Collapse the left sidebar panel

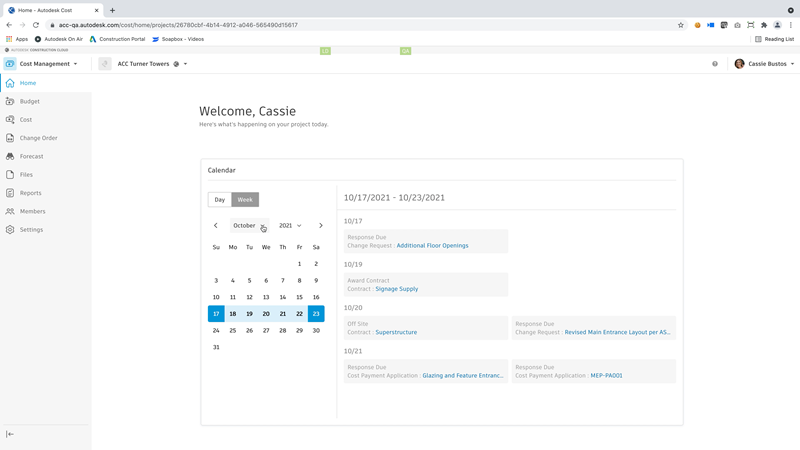pos(10,434)
